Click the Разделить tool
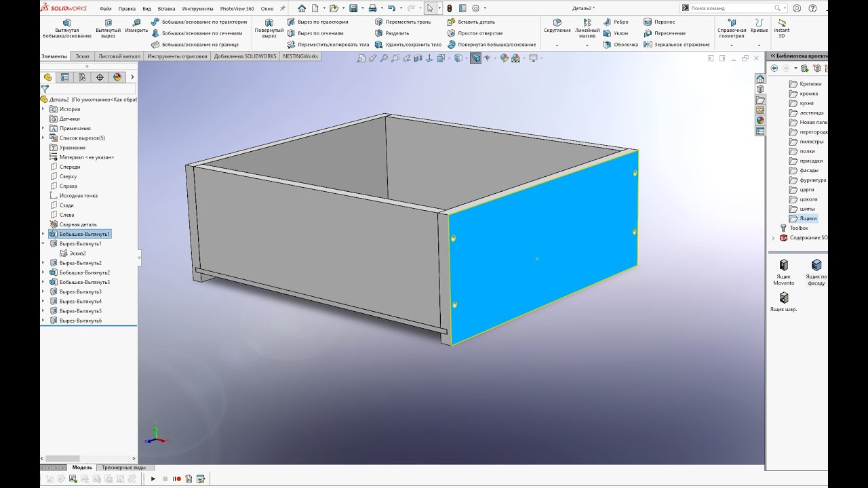 pyautogui.click(x=392, y=33)
